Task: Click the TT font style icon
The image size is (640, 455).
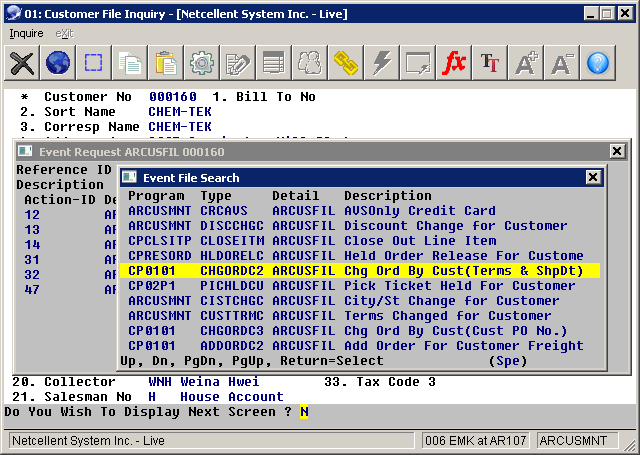Action: [x=490, y=64]
